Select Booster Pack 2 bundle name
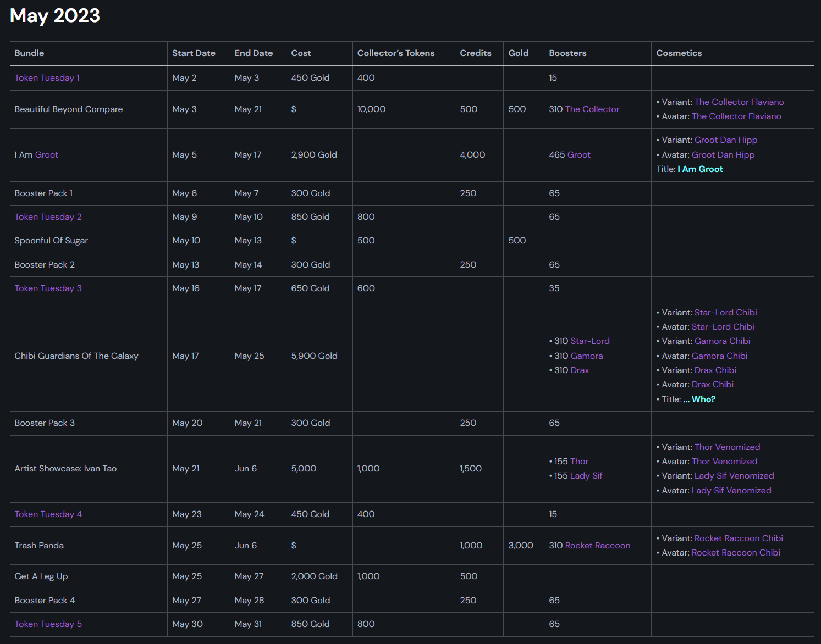 point(45,265)
